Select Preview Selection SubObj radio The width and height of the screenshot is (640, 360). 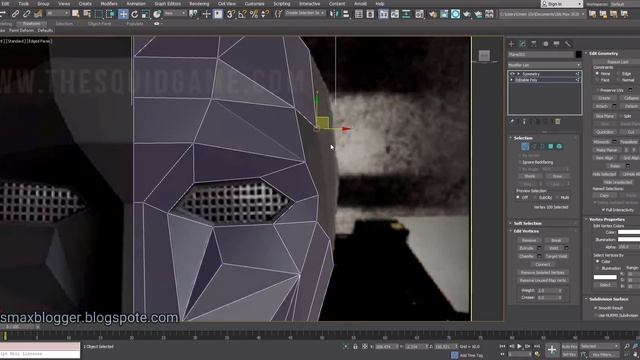(535, 197)
